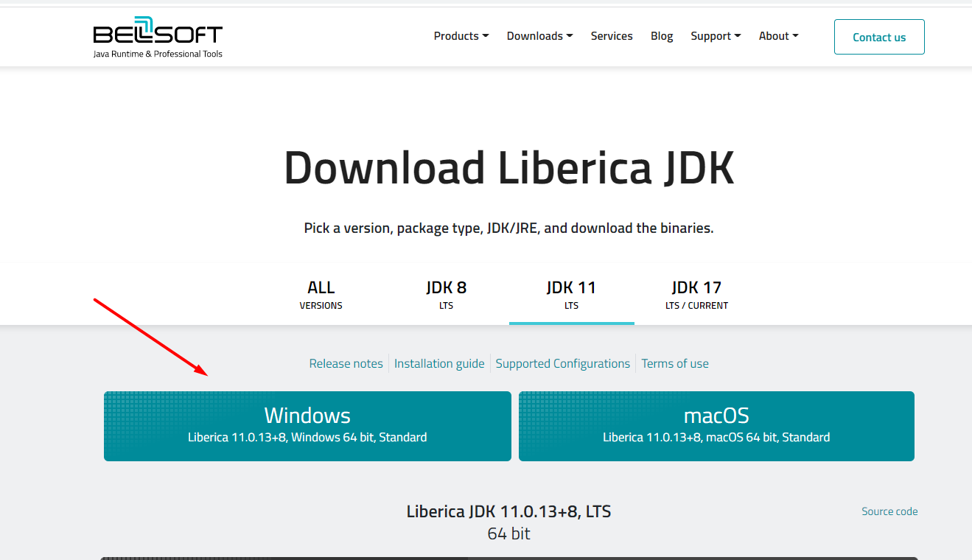Viewport: 972px width, 560px height.
Task: View Supported Configurations link
Action: click(x=563, y=363)
